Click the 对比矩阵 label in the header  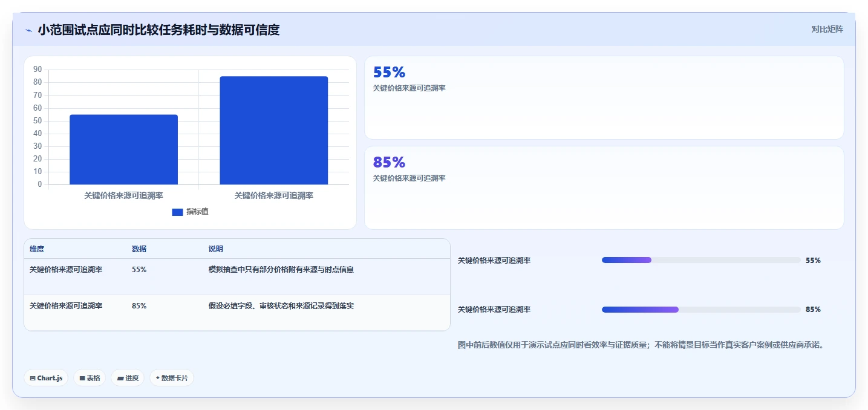point(827,29)
